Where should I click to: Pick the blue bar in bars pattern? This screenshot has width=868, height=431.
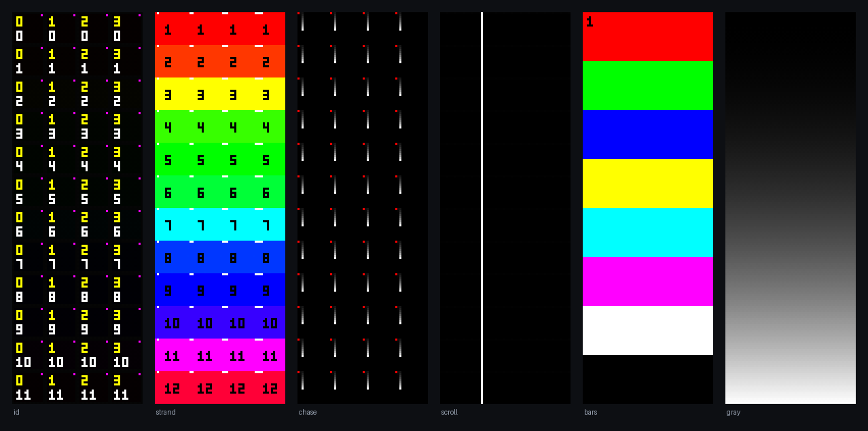click(x=648, y=135)
